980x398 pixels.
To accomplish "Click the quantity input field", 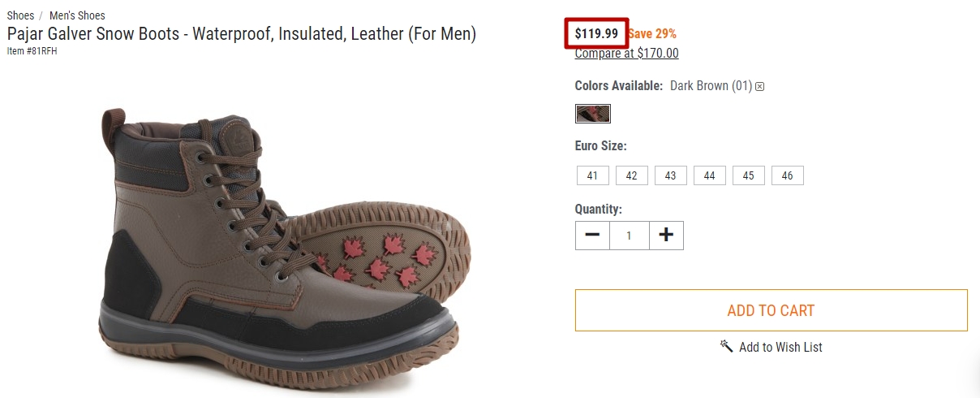I will pyautogui.click(x=629, y=236).
